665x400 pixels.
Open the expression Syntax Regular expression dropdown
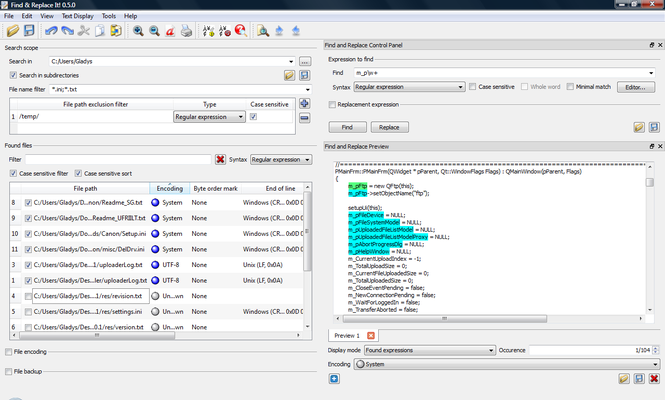pyautogui.click(x=409, y=87)
